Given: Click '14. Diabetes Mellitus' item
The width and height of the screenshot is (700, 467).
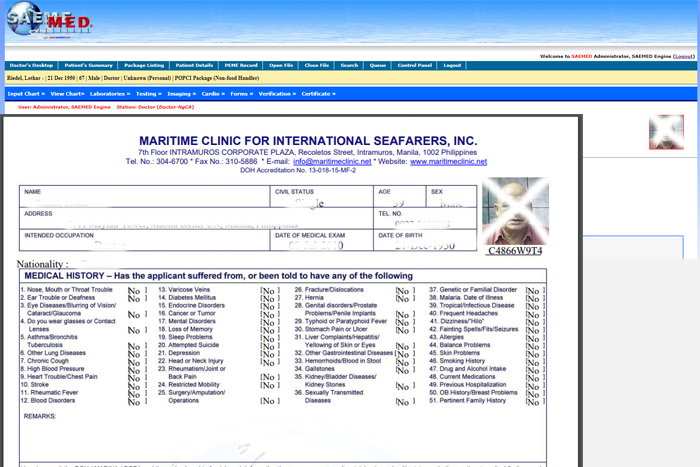Looking at the screenshot, I should coord(187,297).
